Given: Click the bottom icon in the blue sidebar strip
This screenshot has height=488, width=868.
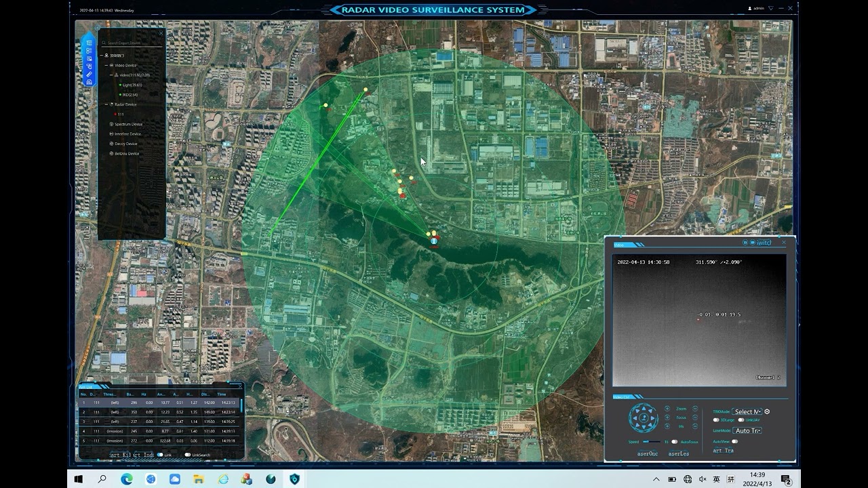Looking at the screenshot, I should [x=89, y=82].
